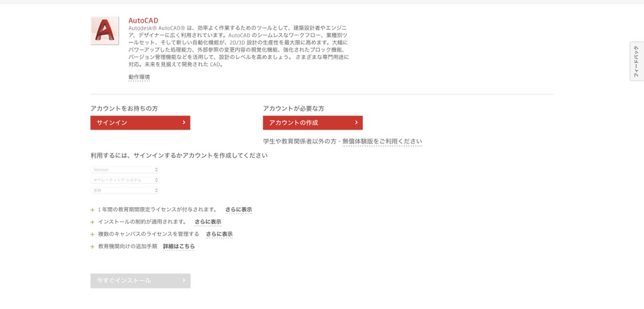
Task: Click the AutoCAD product logo icon
Action: (x=104, y=31)
